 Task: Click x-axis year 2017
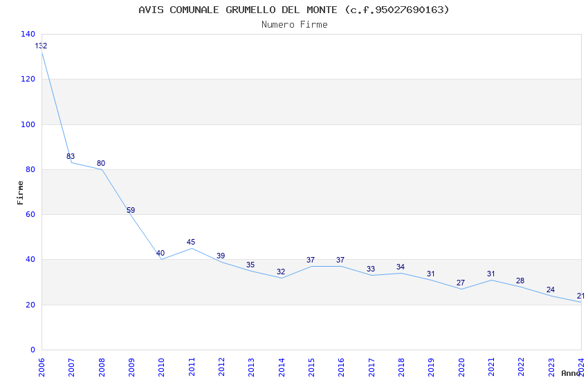pyautogui.click(x=371, y=367)
